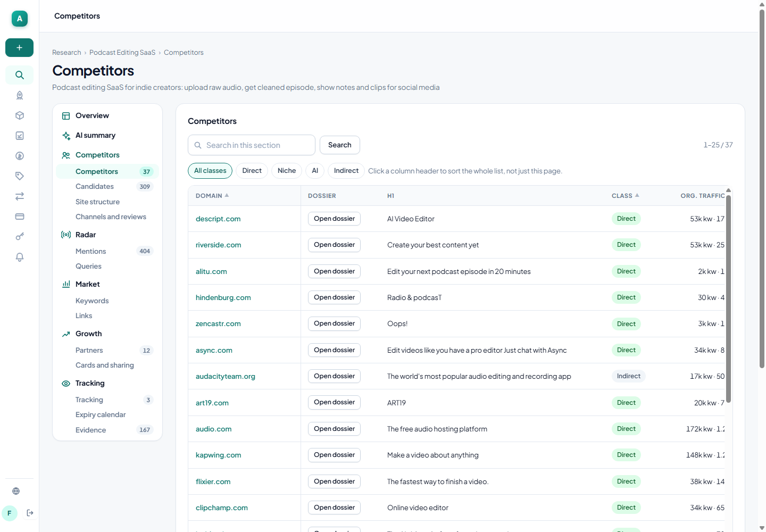This screenshot has height=532, width=766.
Task: Click the Radar broadcast icon
Action: point(66,235)
